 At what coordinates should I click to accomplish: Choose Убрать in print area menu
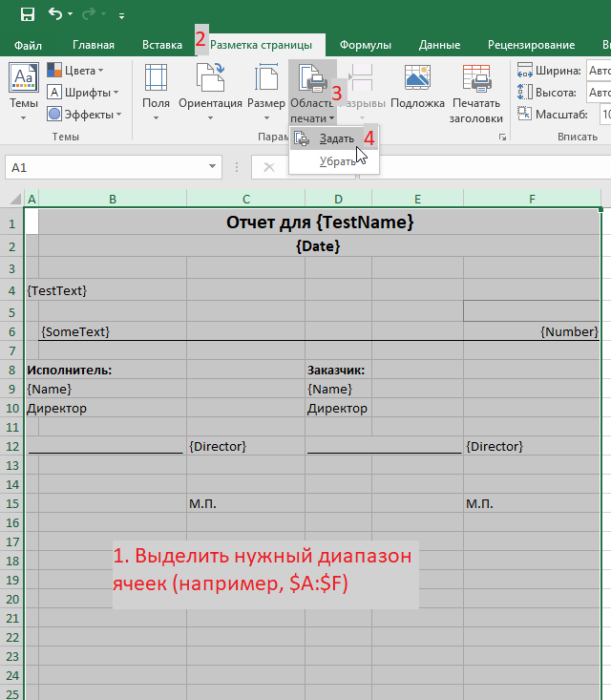334,161
